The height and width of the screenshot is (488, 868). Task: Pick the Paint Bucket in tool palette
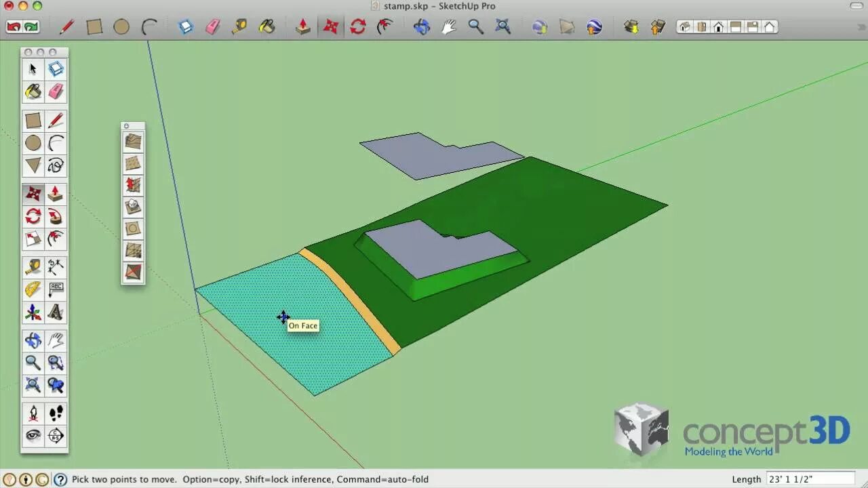[33, 91]
